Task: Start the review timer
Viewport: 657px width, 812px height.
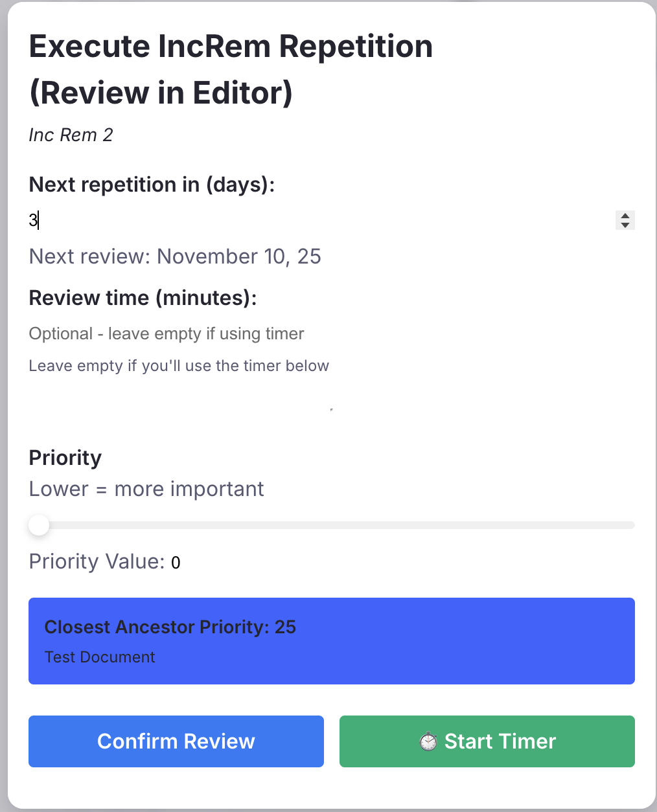Action: [x=487, y=741]
